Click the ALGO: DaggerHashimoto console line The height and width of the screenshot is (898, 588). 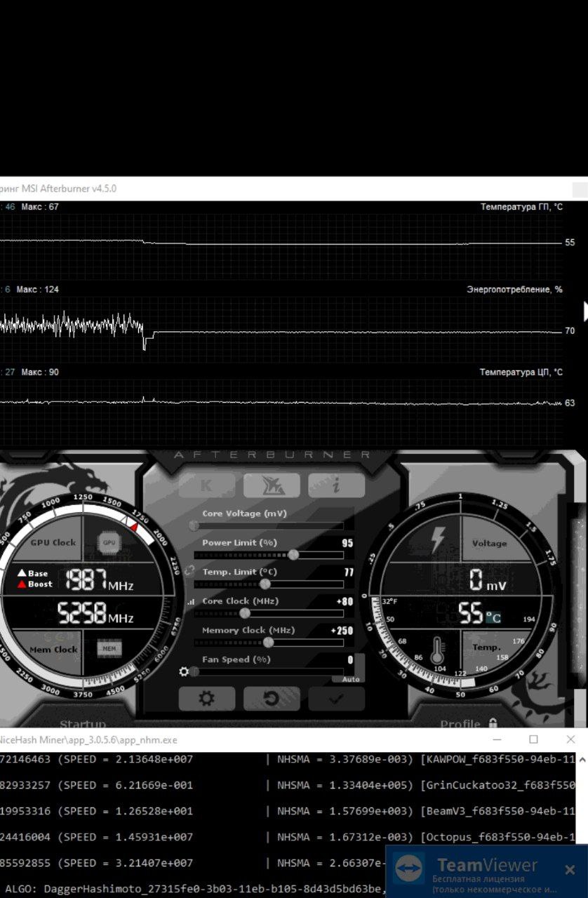point(196,889)
